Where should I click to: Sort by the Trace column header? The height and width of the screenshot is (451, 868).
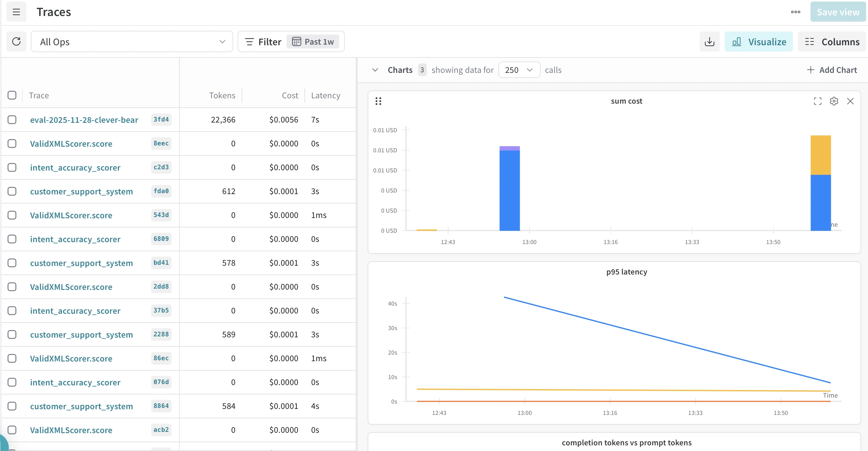pos(39,95)
